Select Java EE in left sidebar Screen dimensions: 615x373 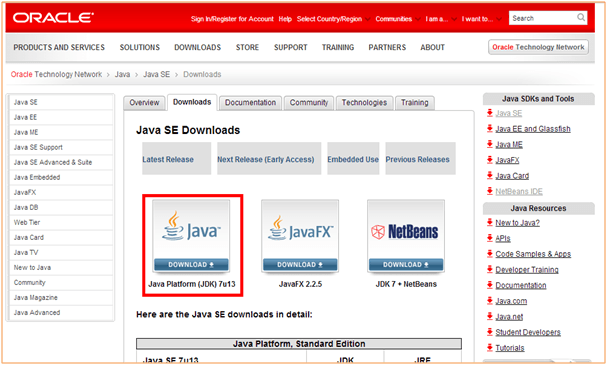[61, 117]
